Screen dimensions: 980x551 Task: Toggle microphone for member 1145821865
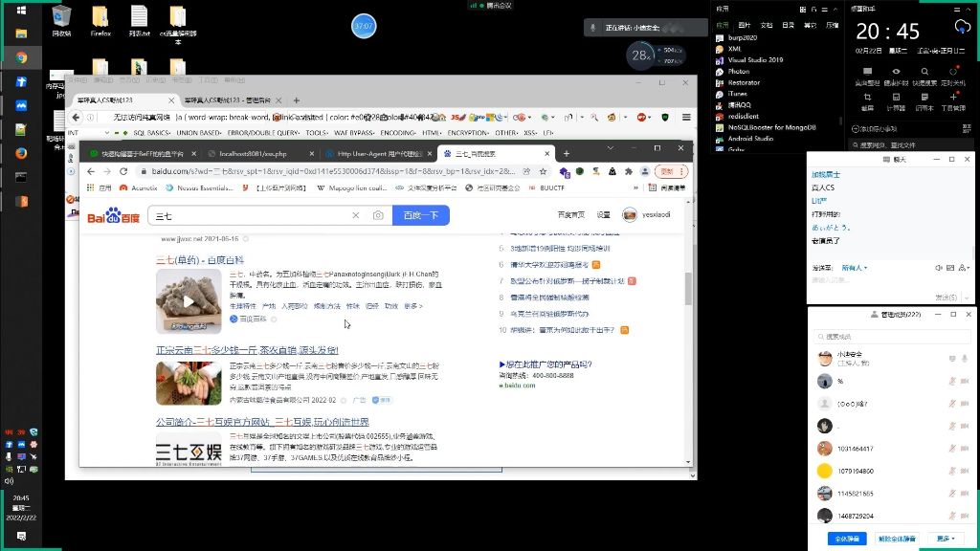[x=952, y=494]
